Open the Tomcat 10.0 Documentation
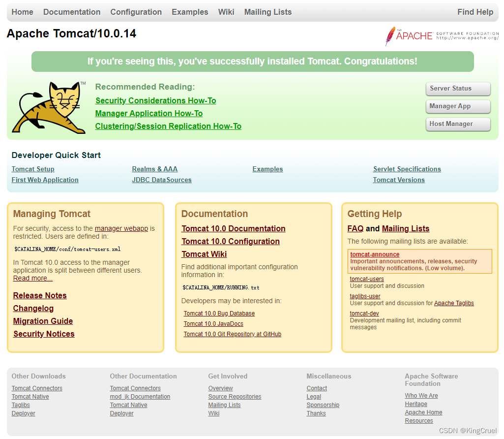Viewport: 504px width, 439px height. tap(233, 228)
